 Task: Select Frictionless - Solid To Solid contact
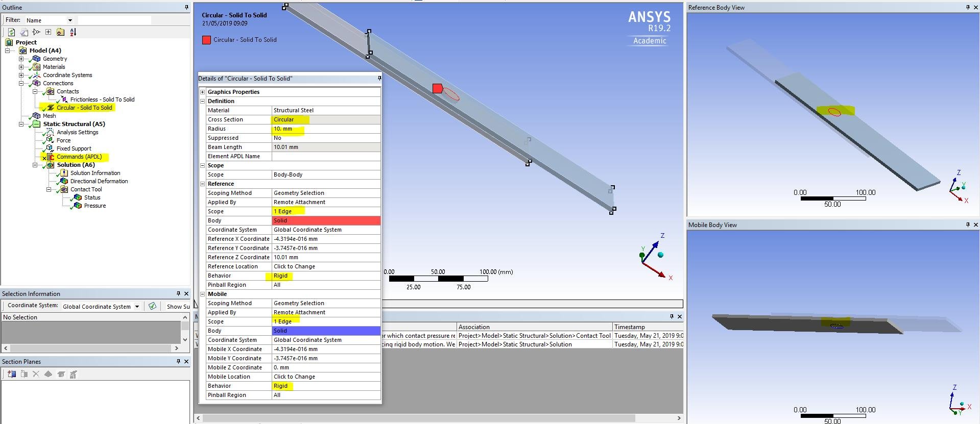(x=102, y=99)
